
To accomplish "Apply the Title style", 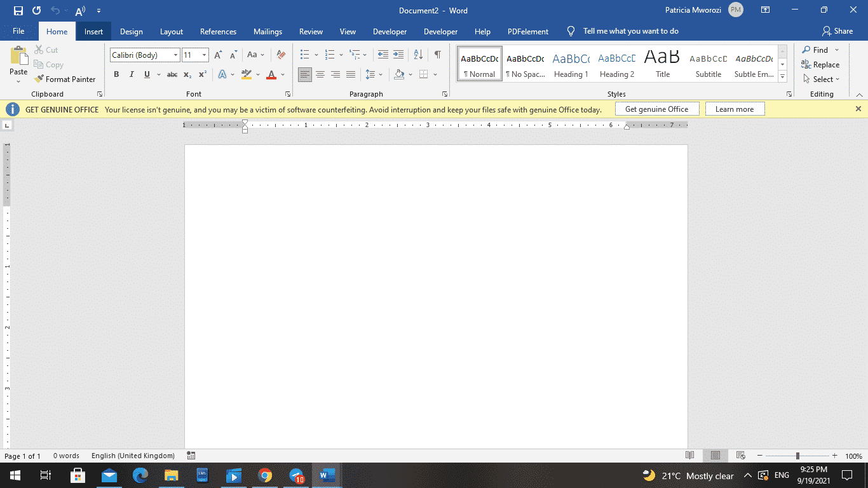I will (x=662, y=65).
